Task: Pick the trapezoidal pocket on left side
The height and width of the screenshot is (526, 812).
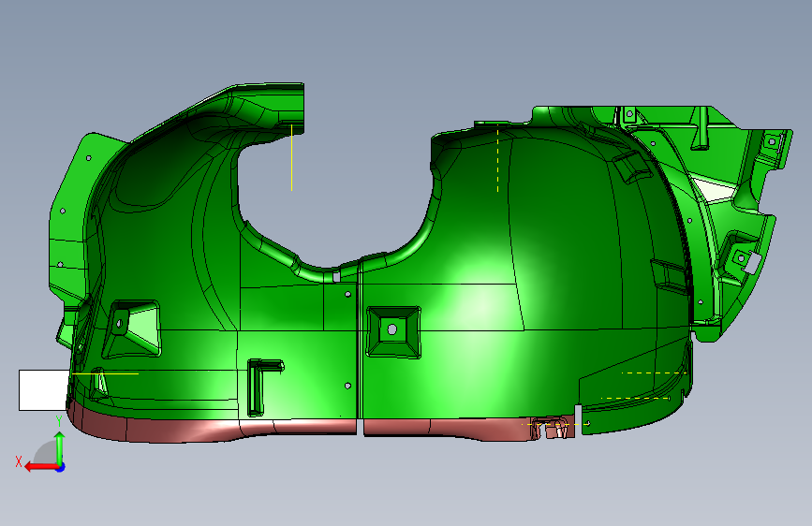Action: pos(131,329)
